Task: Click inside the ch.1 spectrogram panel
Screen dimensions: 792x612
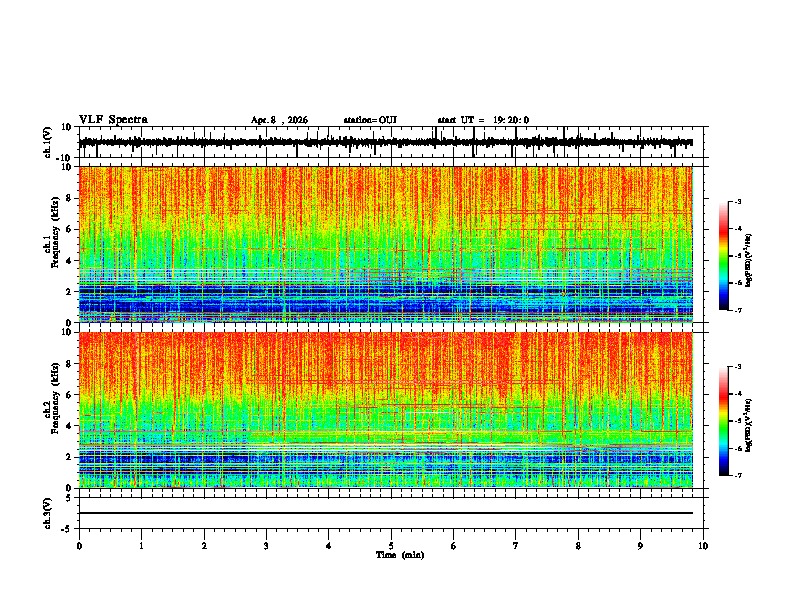Action: pos(386,244)
